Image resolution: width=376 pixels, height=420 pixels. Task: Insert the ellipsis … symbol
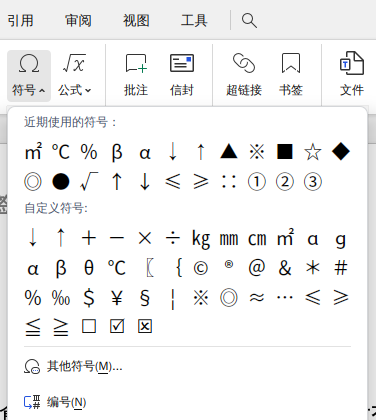[x=285, y=296]
